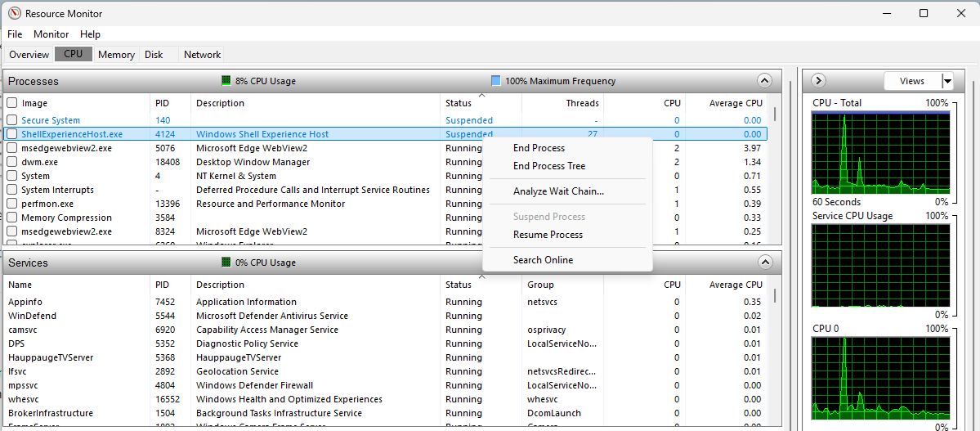Select the Appinfo service row

click(x=386, y=302)
